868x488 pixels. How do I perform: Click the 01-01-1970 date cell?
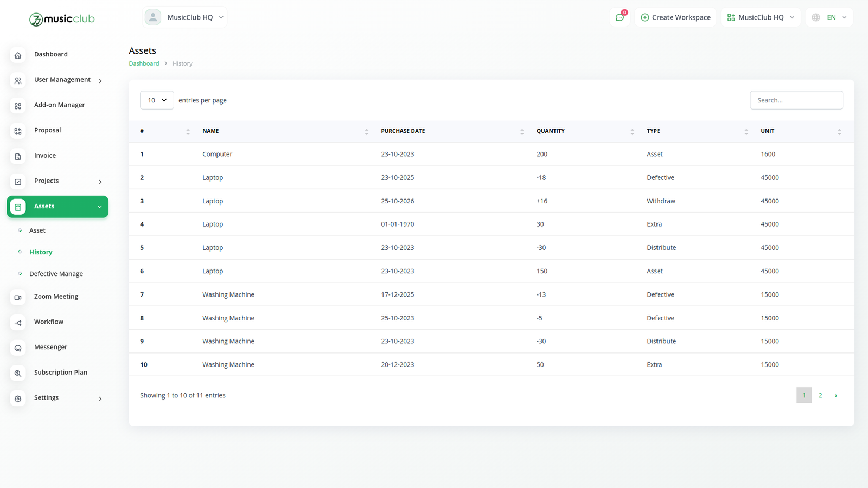point(398,224)
